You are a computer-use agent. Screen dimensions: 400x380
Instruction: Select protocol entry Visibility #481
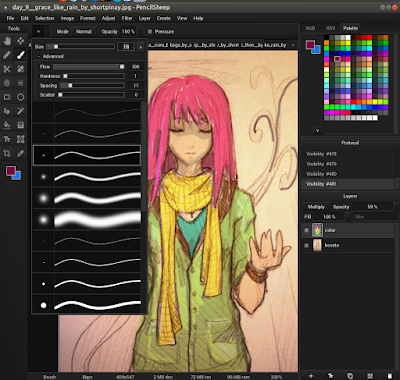click(x=348, y=184)
